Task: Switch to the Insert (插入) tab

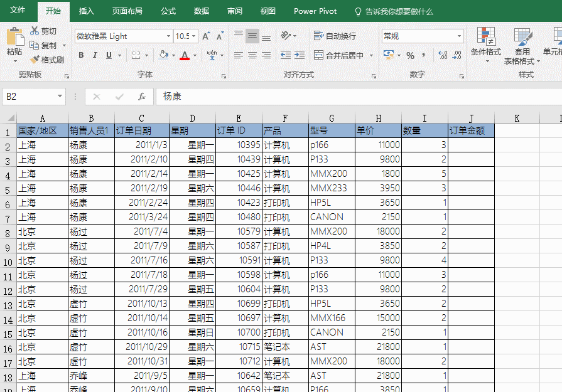Action: (87, 11)
